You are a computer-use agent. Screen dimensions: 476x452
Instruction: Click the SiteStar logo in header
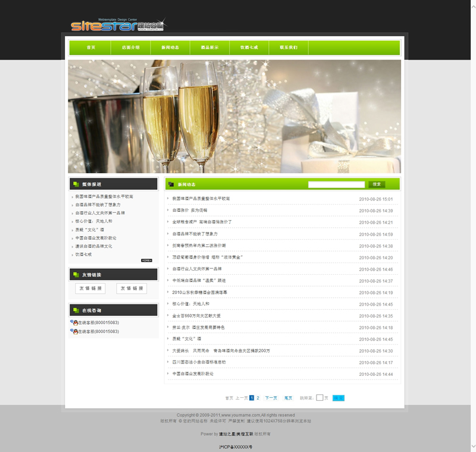pyautogui.click(x=118, y=25)
